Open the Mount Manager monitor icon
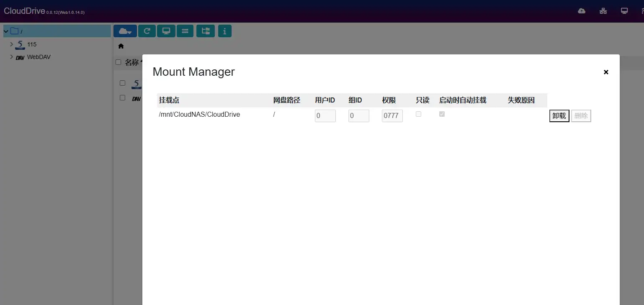Screen dimensions: 644x305 coord(166,31)
